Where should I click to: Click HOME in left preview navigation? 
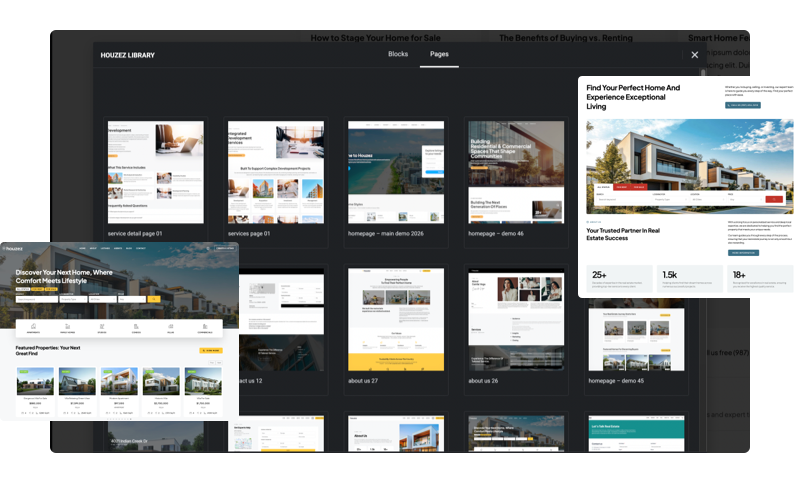point(82,248)
